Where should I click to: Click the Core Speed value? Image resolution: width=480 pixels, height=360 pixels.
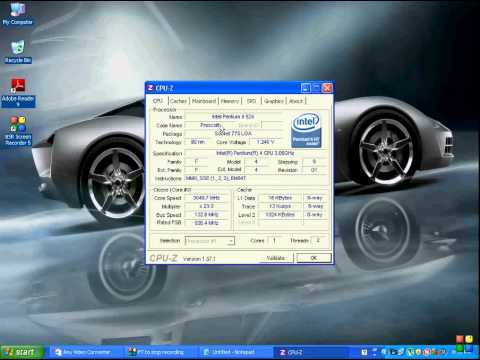pyautogui.click(x=206, y=198)
